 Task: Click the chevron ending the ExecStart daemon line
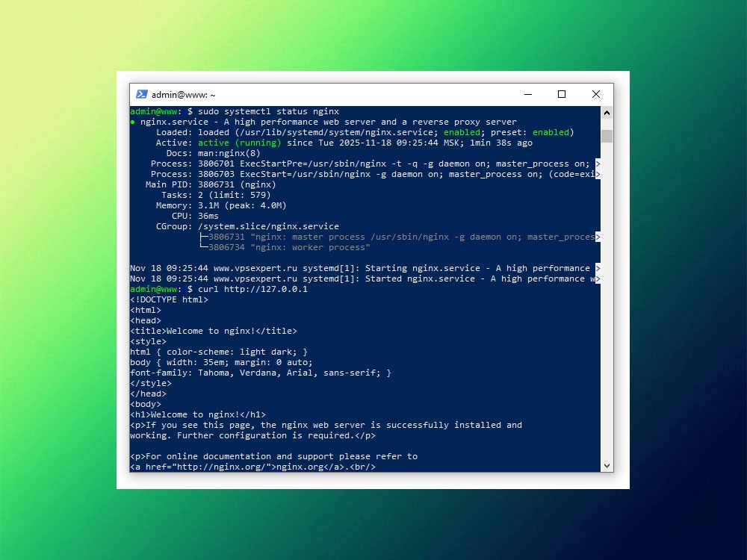tap(596, 173)
